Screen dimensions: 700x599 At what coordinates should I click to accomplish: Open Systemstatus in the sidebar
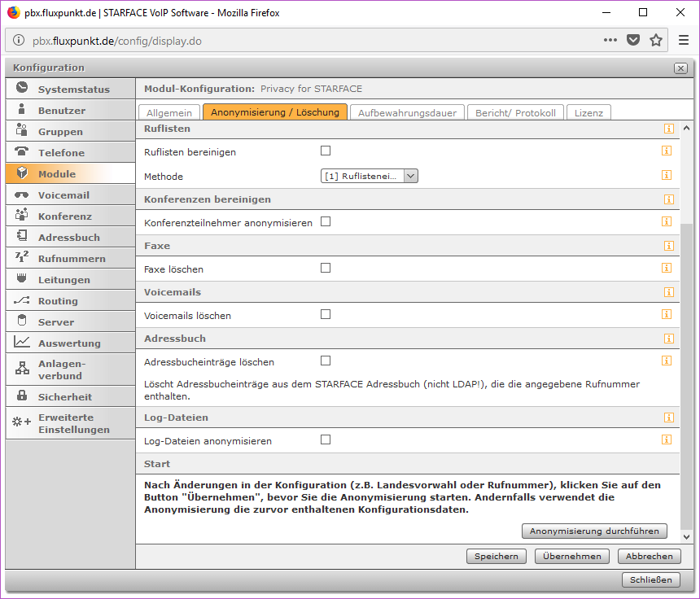71,89
